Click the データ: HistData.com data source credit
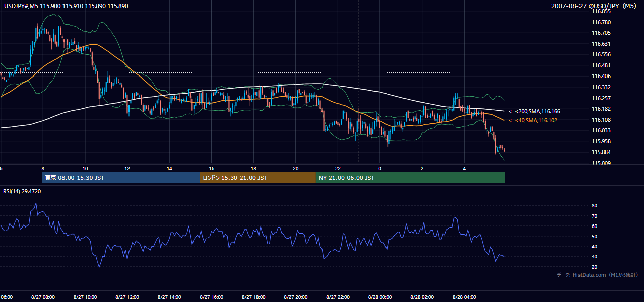 (598, 275)
